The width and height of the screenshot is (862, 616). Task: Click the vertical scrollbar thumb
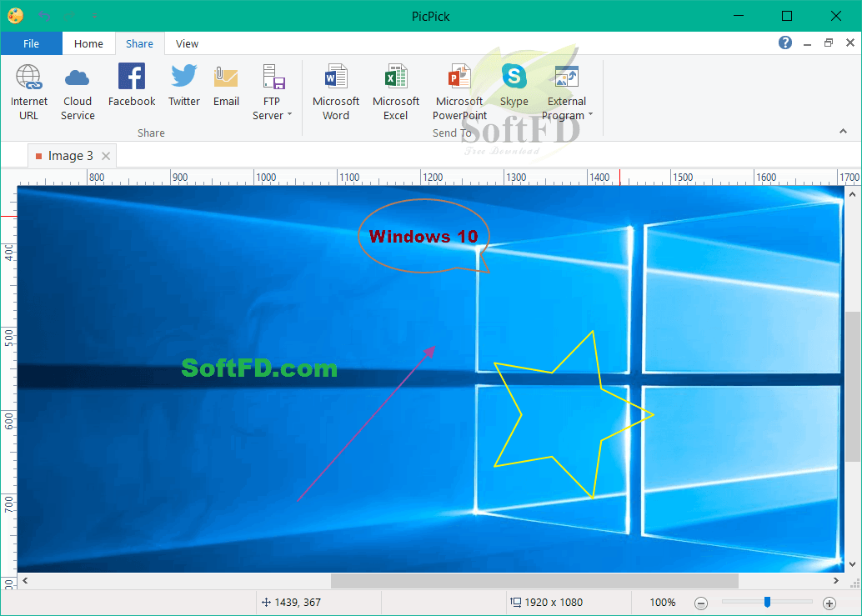pyautogui.click(x=853, y=387)
